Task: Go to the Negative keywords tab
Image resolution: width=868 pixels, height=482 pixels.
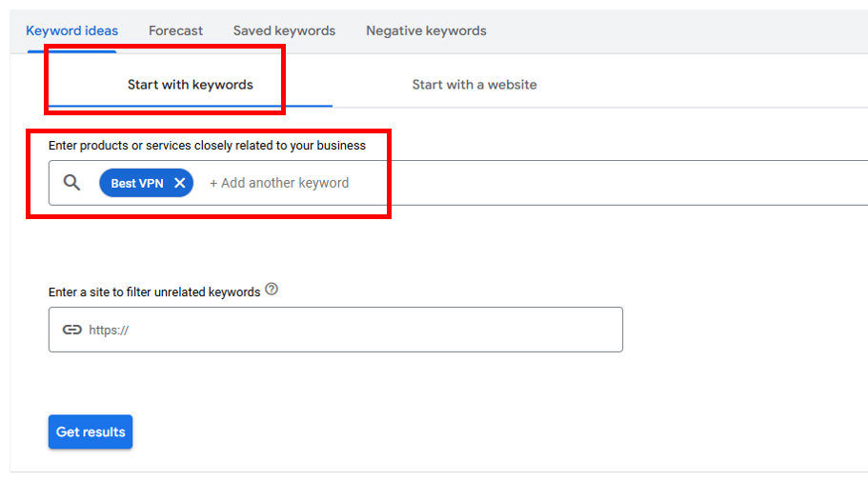Action: coord(426,30)
